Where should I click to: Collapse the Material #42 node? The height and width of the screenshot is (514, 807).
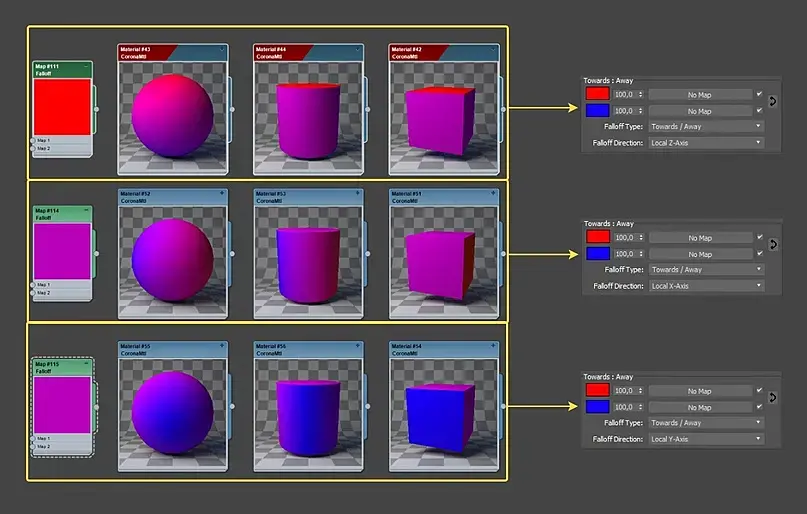493,49
